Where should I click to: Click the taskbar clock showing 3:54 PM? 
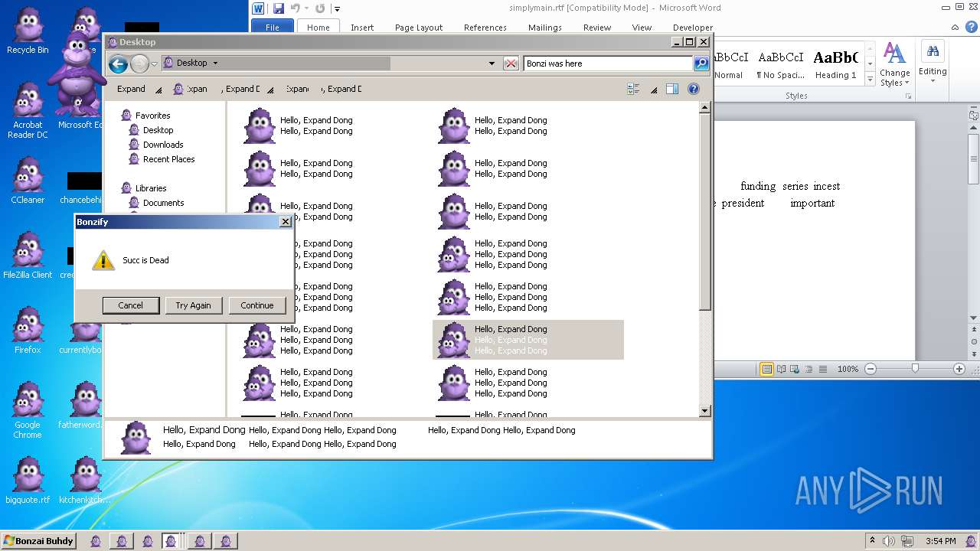tap(940, 541)
